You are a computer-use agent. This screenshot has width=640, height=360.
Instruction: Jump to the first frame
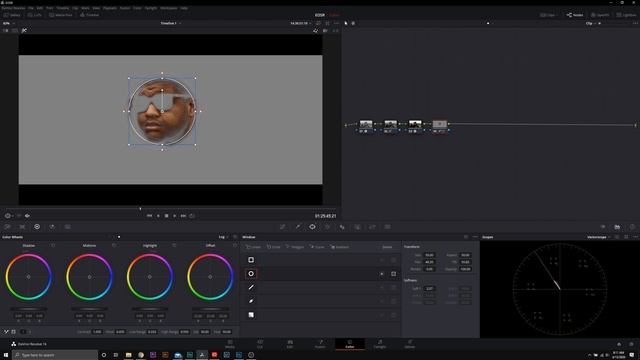(149, 216)
